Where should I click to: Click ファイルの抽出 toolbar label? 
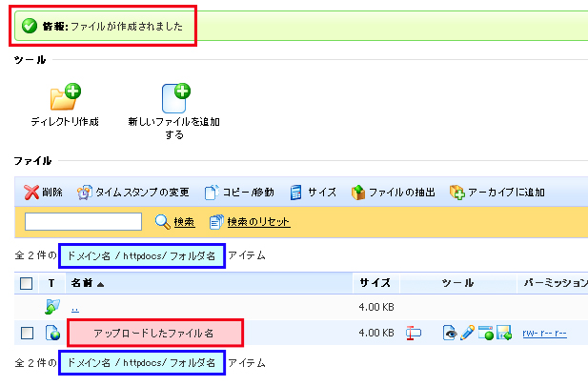pos(402,193)
